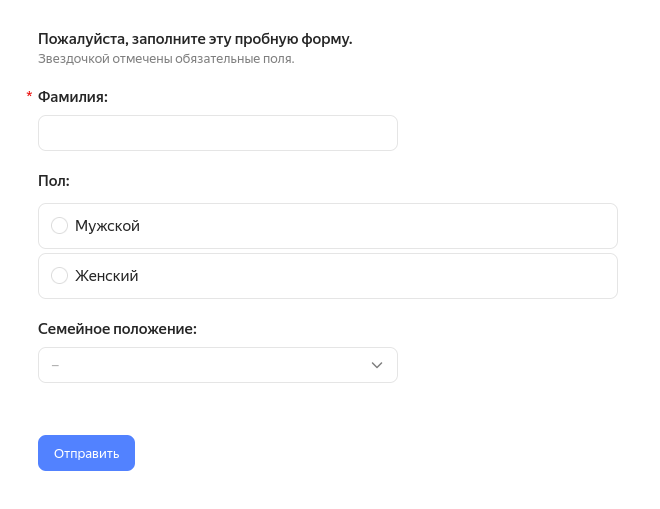
Task: Click the Мужской option label text
Action: point(107,226)
